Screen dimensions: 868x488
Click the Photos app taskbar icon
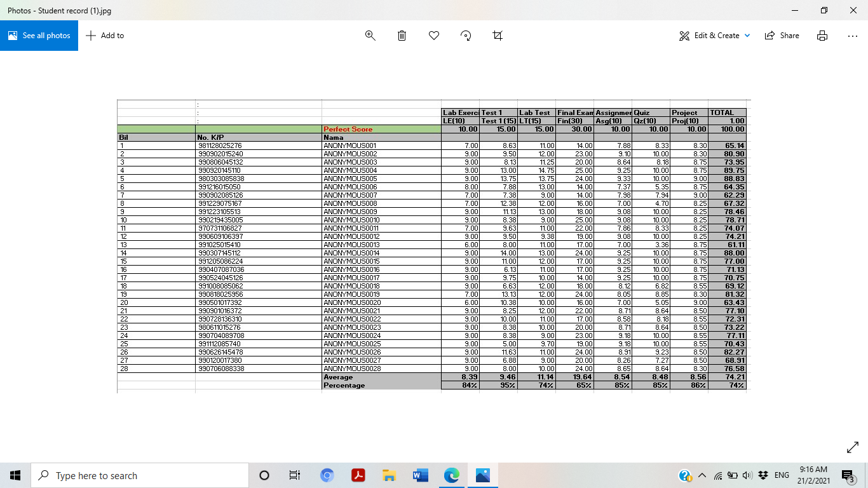tap(483, 475)
